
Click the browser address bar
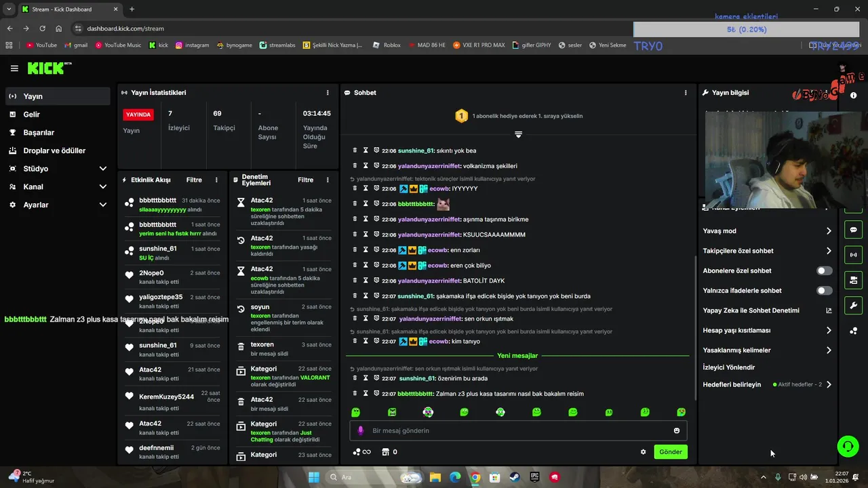(353, 28)
